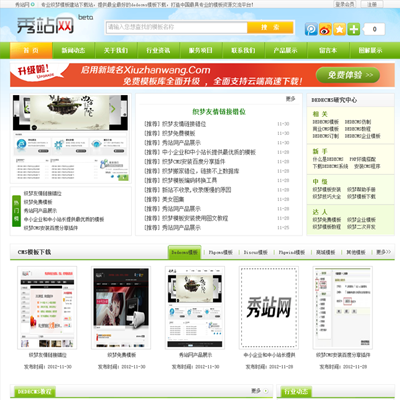This screenshot has width=400, height=400.
Task: Click the Xiuzhanwang.Com upgrade banner text
Action: (146, 70)
